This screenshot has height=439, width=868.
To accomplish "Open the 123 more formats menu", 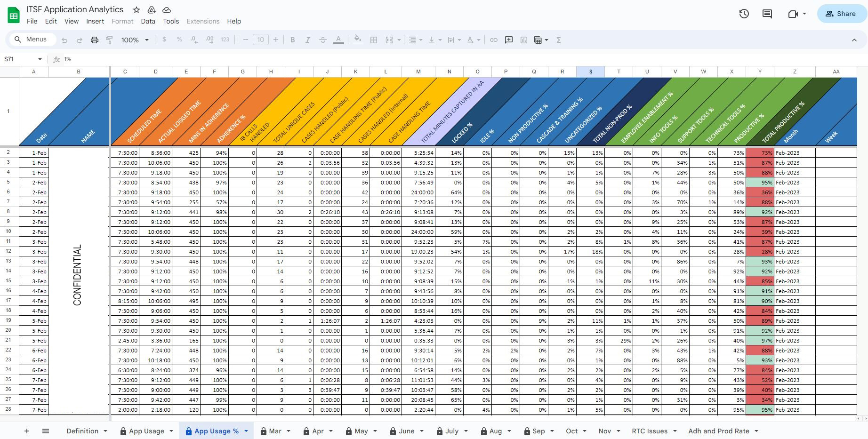I will click(225, 40).
